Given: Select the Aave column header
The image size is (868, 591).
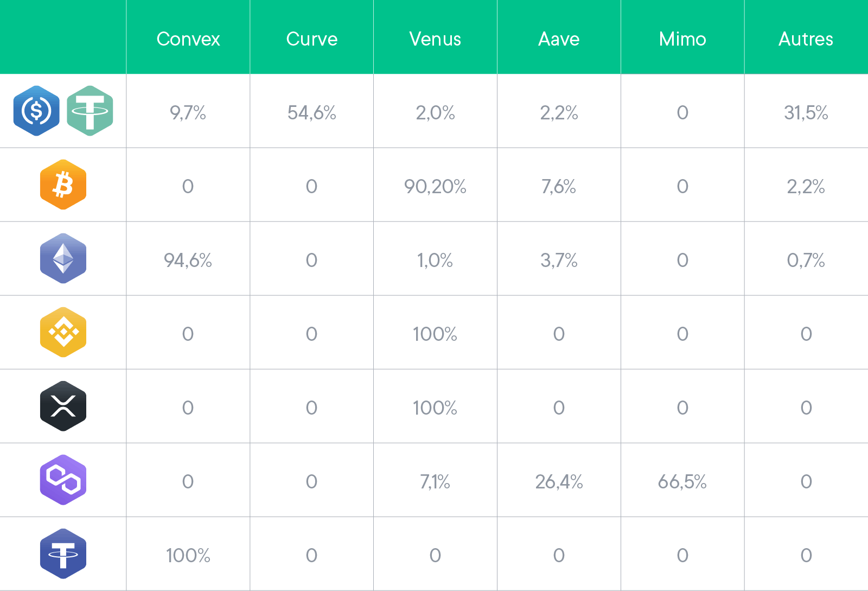Looking at the screenshot, I should [x=559, y=39].
